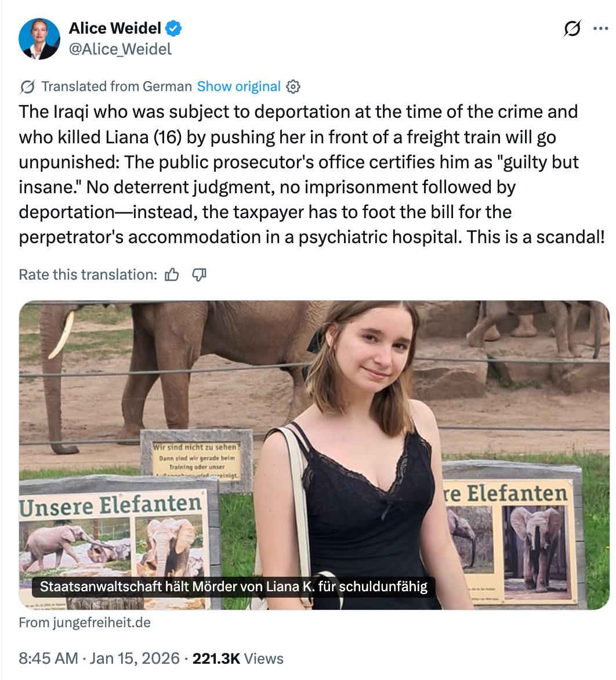Click the "Staatsanwaltschaft hält Mörder" headline caption
The width and height of the screenshot is (616, 680).
click(233, 587)
